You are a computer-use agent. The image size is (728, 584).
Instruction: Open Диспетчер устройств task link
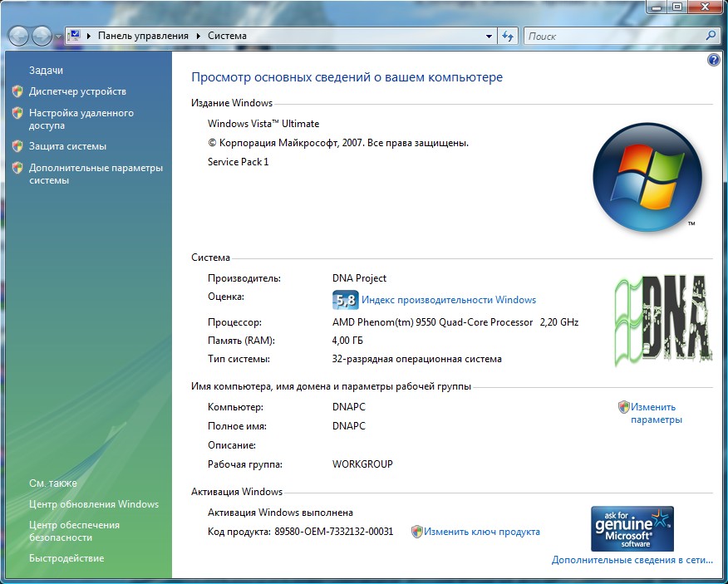(x=77, y=91)
